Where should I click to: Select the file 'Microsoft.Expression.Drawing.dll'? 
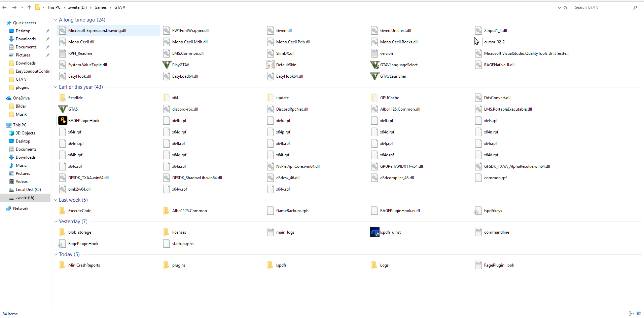click(x=108, y=31)
